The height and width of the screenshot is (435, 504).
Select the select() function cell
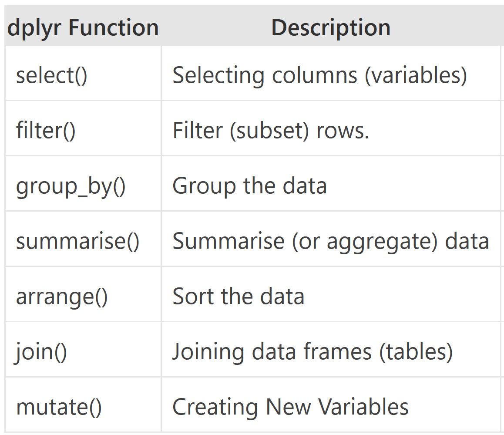[52, 75]
